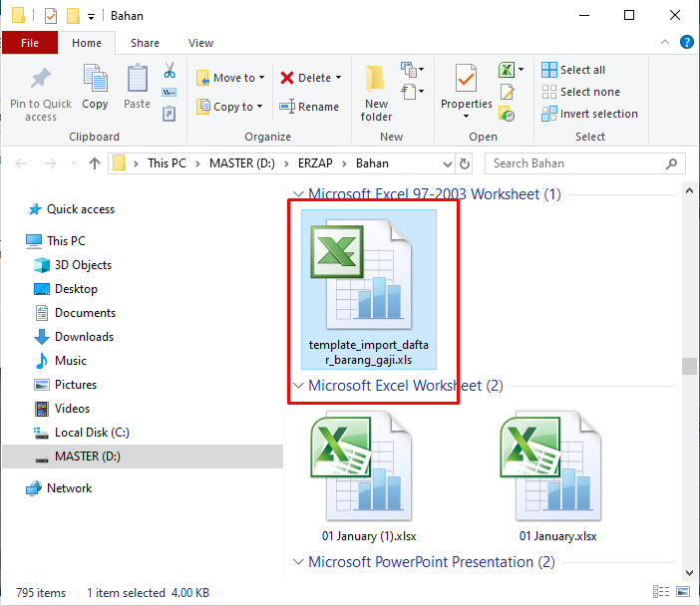Click MASTER (D:) in the address bar
700x606 pixels.
point(242,163)
